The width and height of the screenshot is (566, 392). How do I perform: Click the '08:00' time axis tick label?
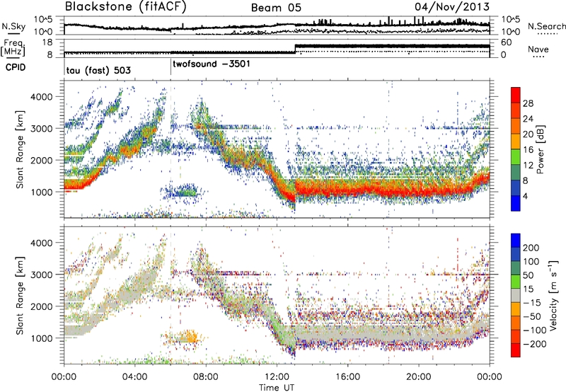click(x=206, y=377)
